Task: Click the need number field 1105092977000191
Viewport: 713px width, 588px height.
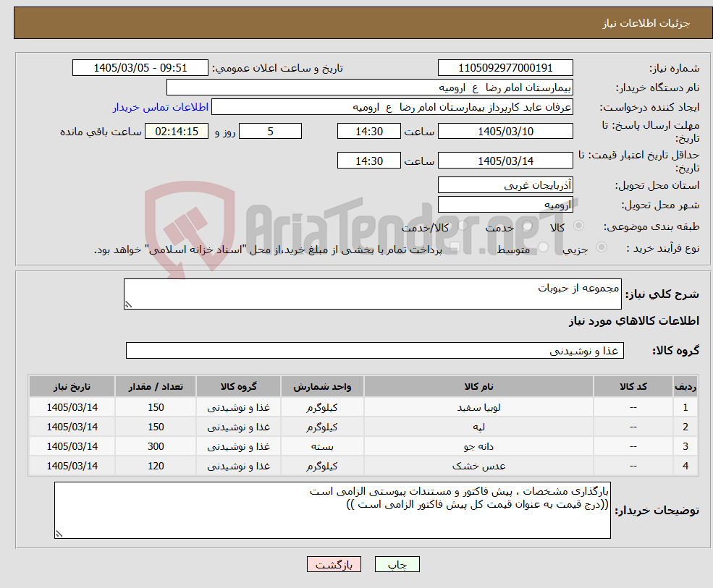Action: pyautogui.click(x=505, y=68)
